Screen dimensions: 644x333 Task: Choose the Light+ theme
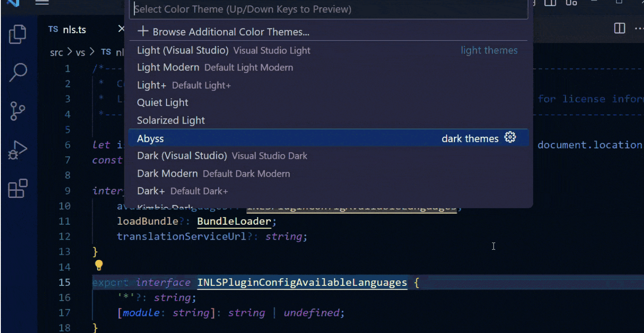(328, 85)
